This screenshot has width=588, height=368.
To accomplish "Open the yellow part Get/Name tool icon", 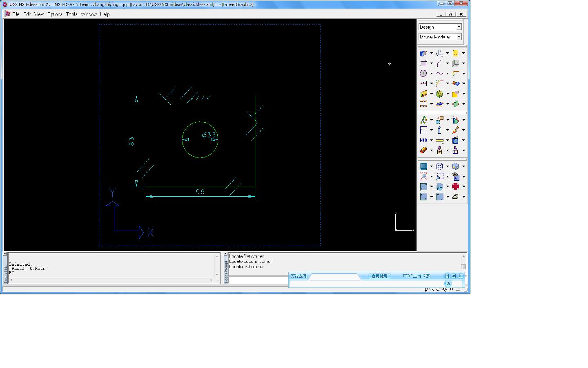I will coord(455,53).
